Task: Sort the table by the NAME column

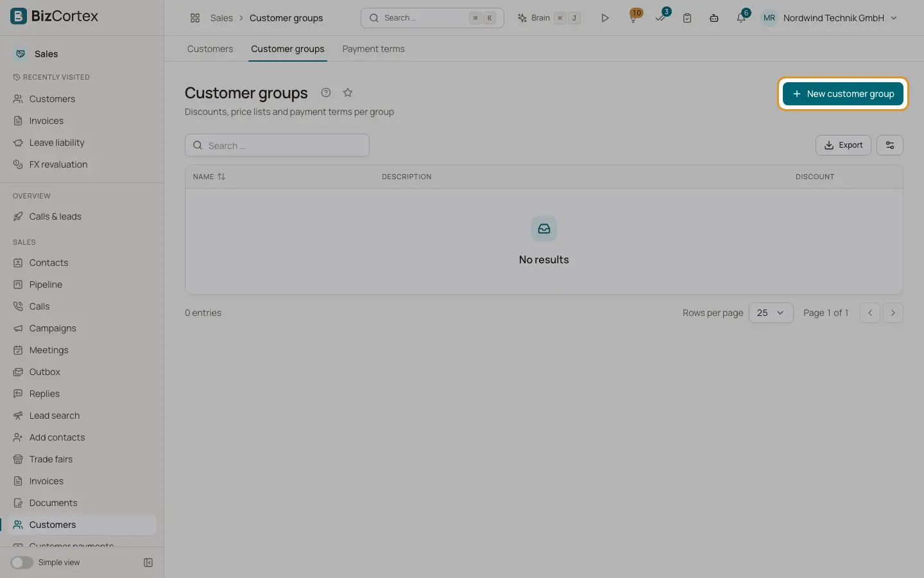Action: 209,177
